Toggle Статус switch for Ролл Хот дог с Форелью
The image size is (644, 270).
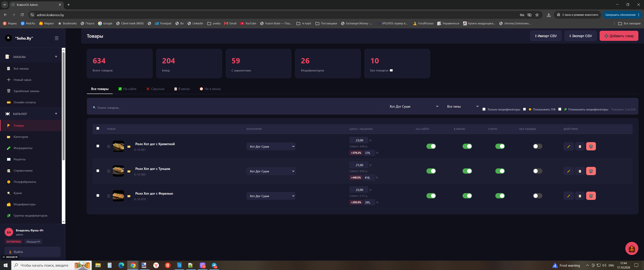[x=500, y=196]
